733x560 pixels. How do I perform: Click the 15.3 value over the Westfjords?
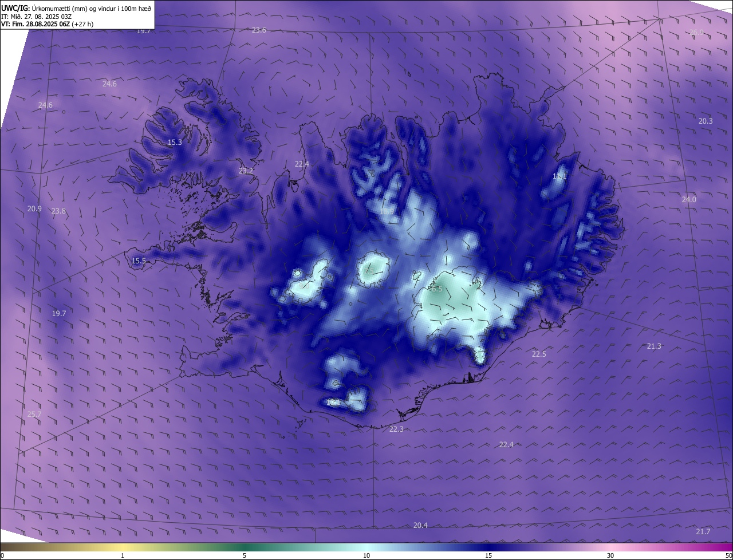[175, 142]
